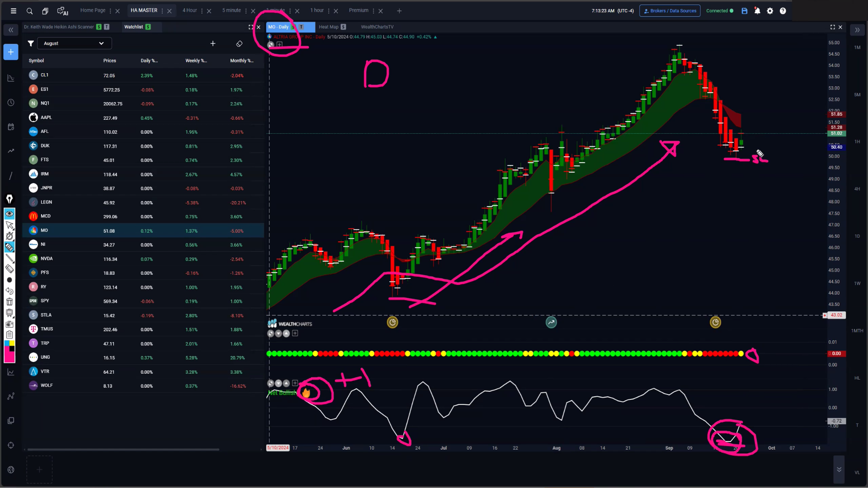Open the calendar icon in left sidebar
Screen dimensions: 868x488
(x=11, y=127)
